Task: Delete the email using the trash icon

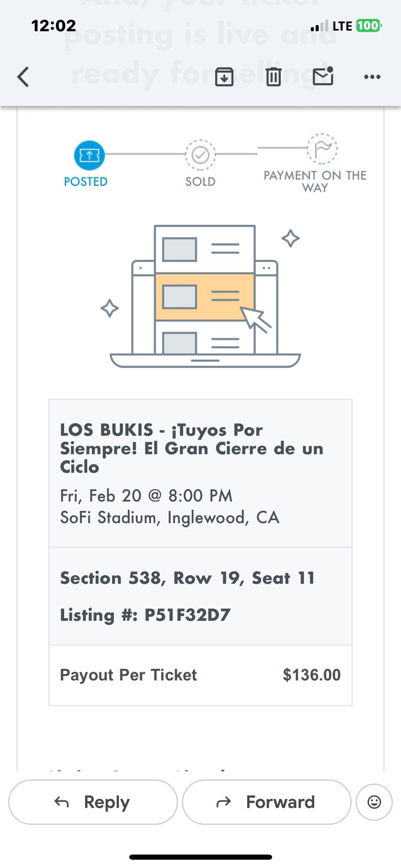Action: tap(273, 76)
